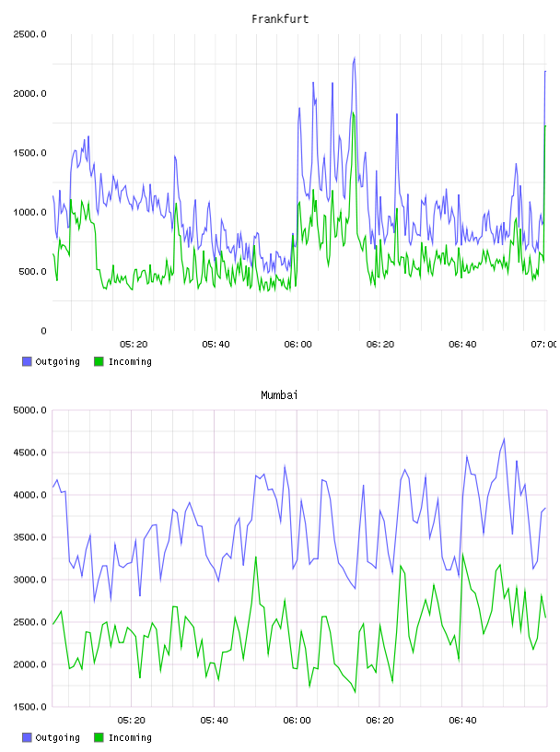Click the green Incoming swatch under Mumbai chart
This screenshot has height=752, width=560.
(x=99, y=737)
